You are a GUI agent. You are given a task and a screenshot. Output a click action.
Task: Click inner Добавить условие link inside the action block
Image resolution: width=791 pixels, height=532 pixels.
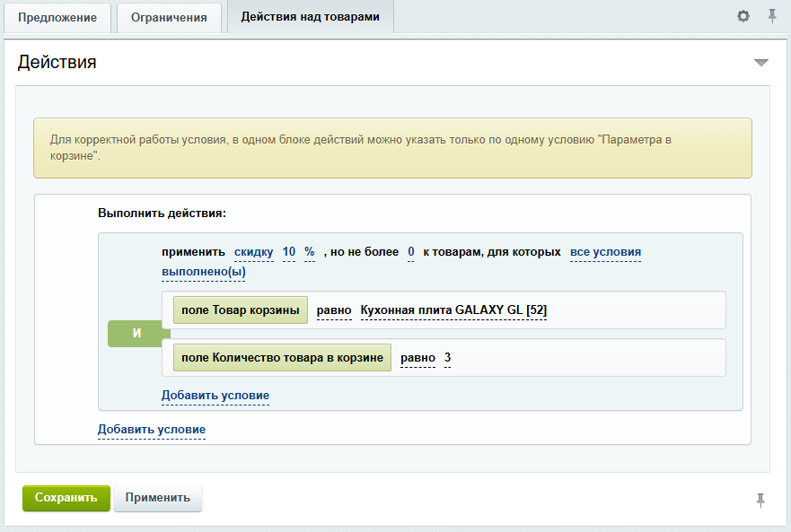[x=215, y=396]
